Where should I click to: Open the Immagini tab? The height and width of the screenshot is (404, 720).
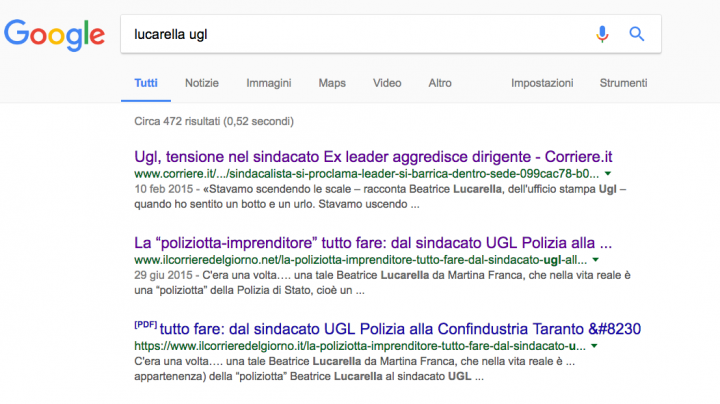pyautogui.click(x=269, y=83)
